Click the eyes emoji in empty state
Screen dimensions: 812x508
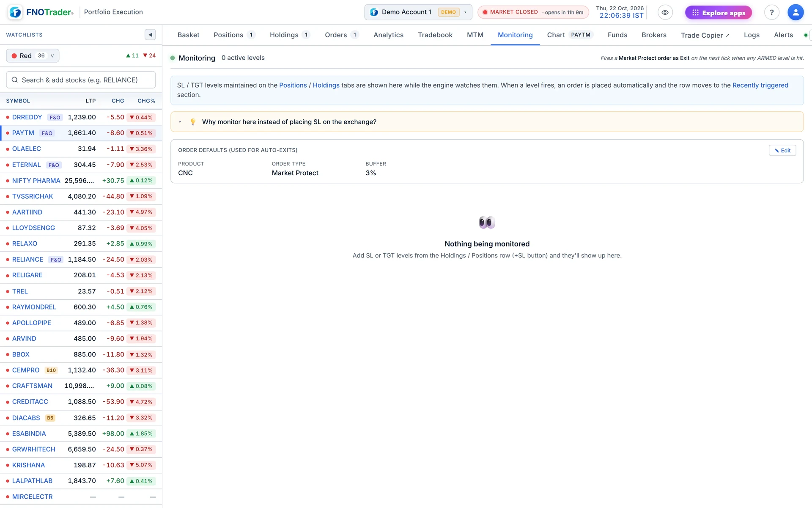(x=487, y=222)
